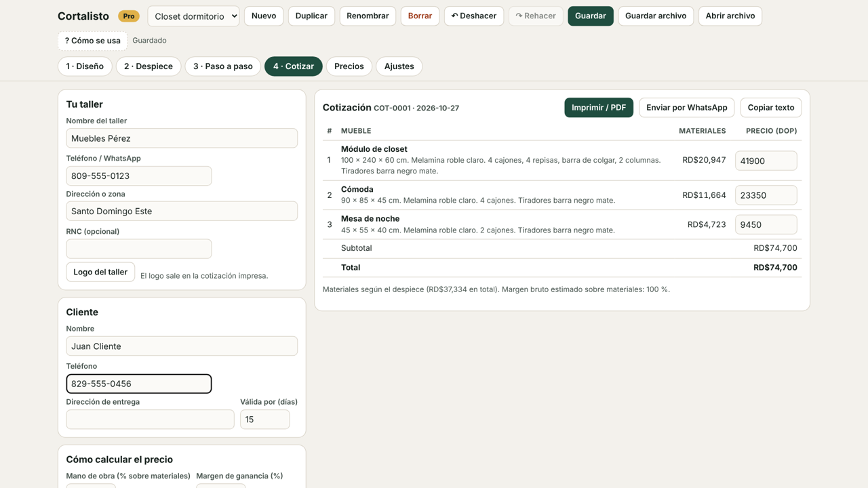This screenshot has height=488, width=868.
Task: Click the materials cost 'RD$11,664'
Action: click(704, 195)
